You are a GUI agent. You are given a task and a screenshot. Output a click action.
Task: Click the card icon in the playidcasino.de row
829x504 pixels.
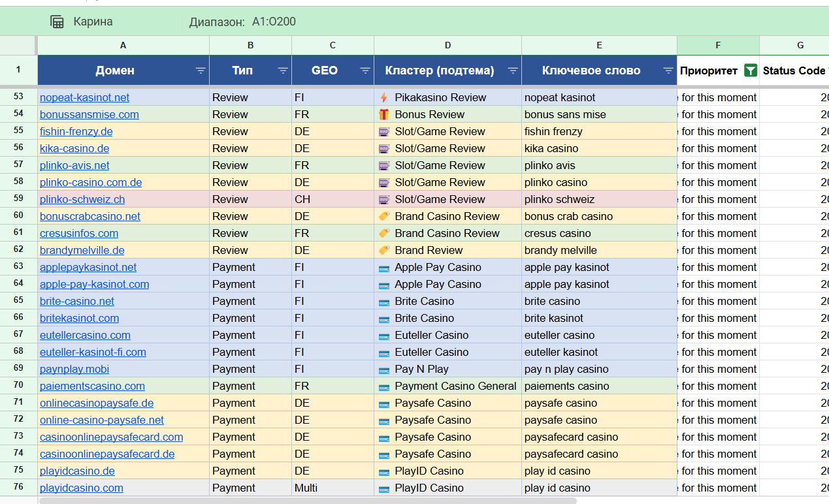pyautogui.click(x=383, y=471)
